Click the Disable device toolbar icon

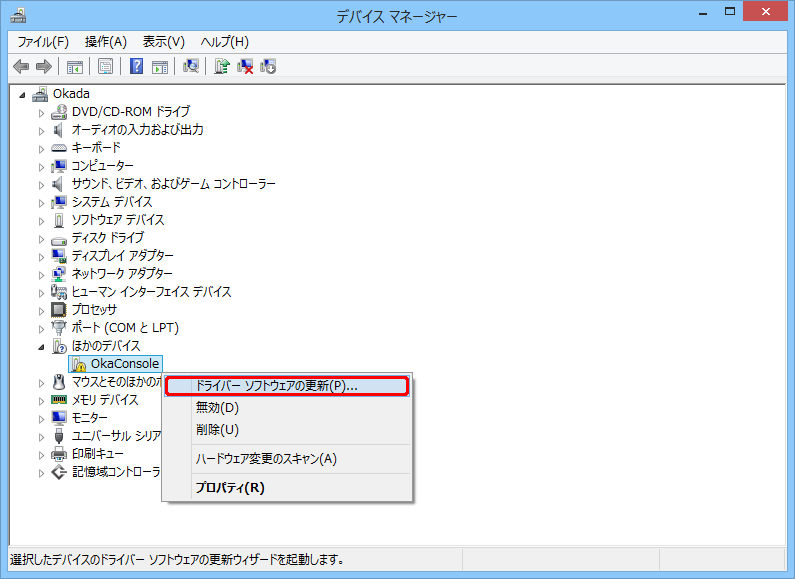click(268, 66)
